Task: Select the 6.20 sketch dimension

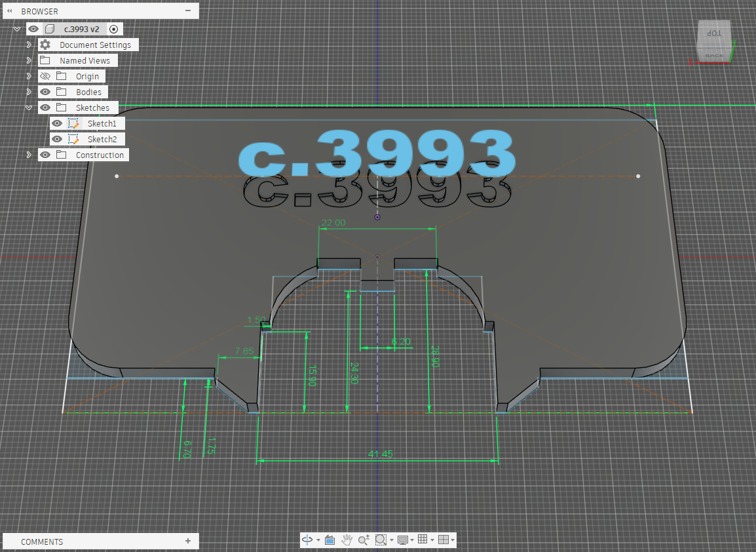Action: (401, 342)
